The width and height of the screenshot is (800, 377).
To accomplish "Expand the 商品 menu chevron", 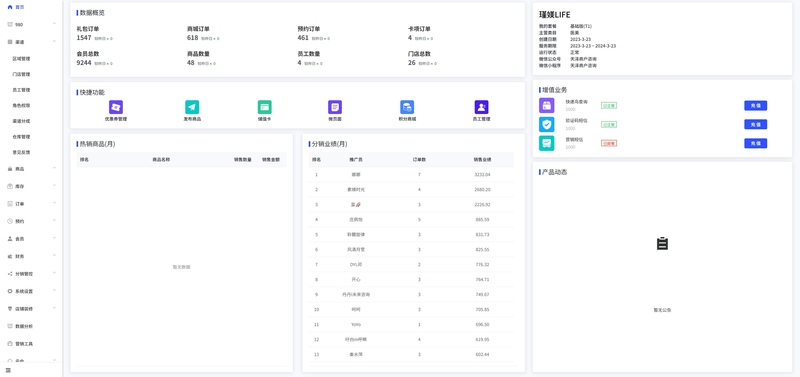I will 54,168.
